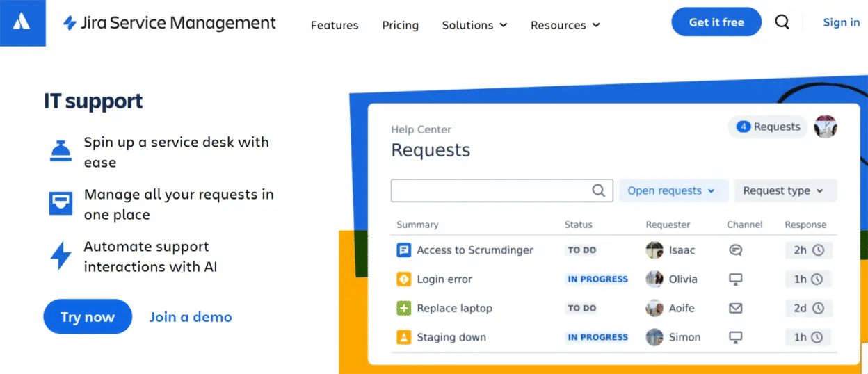This screenshot has height=374, width=868.
Task: Click the chat channel icon in Isaac's row
Action: (x=735, y=250)
